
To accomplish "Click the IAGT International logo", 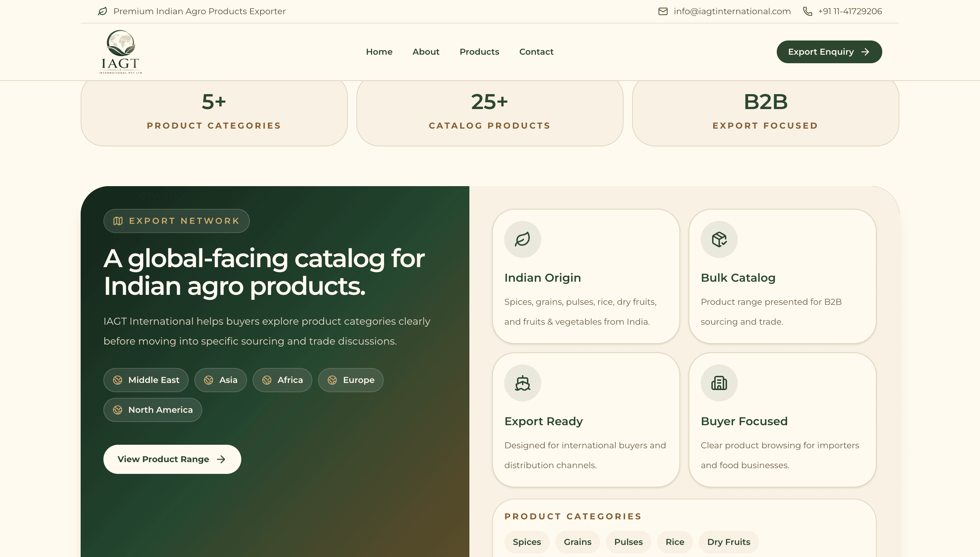I will [120, 52].
